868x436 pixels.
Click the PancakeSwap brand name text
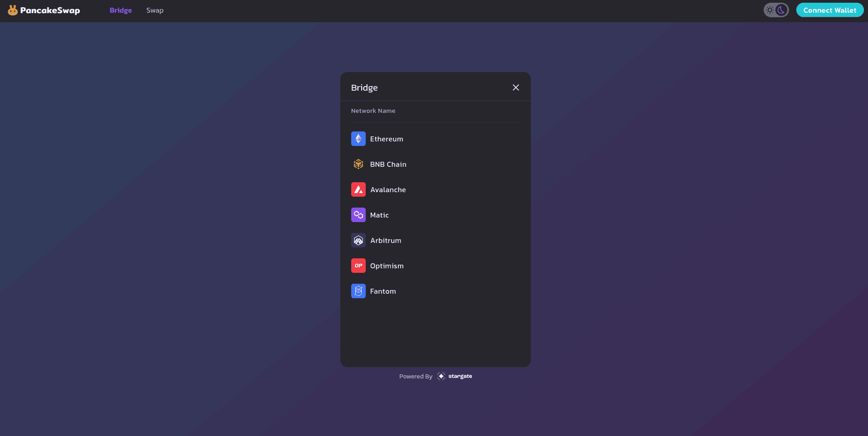click(x=50, y=10)
